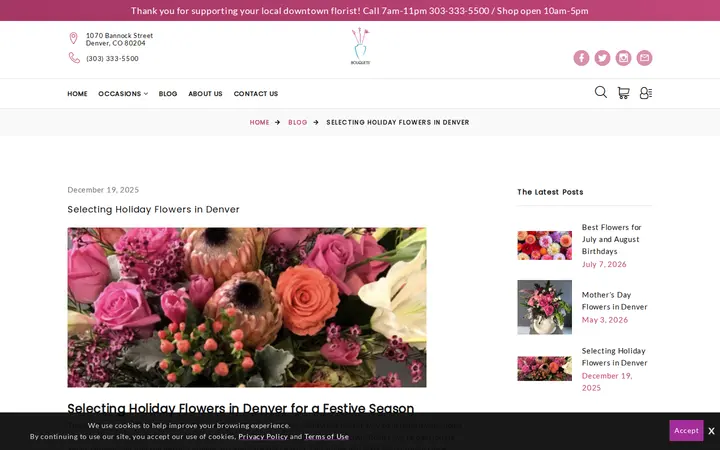Open Blog in main navigation

[x=168, y=94]
